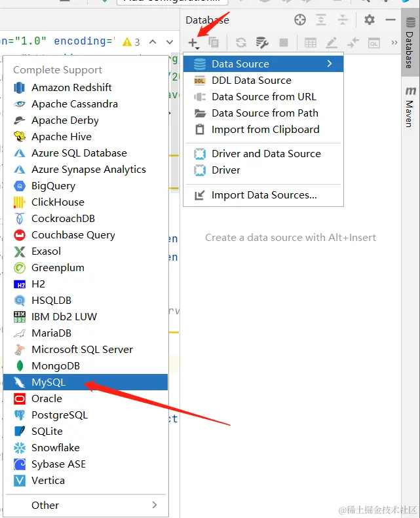Select Amazon Redshift

point(86,88)
